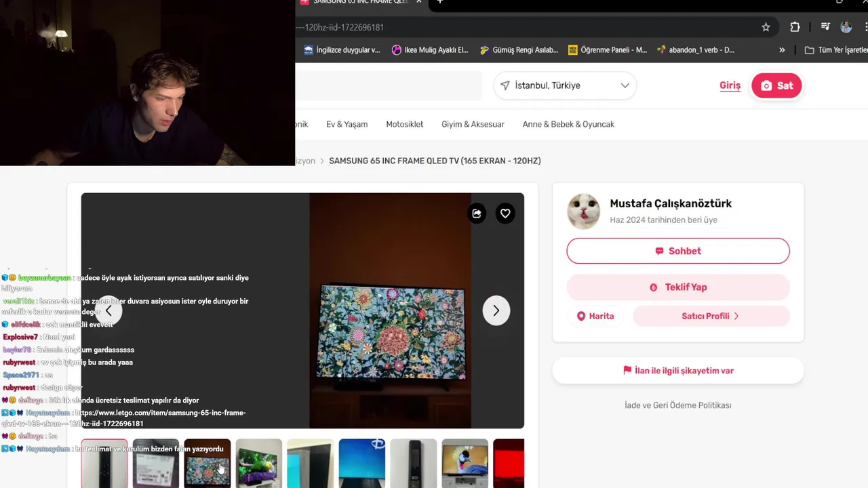Open the Chrome extensions puzzle icon
The width and height of the screenshot is (868, 488).
click(x=795, y=27)
